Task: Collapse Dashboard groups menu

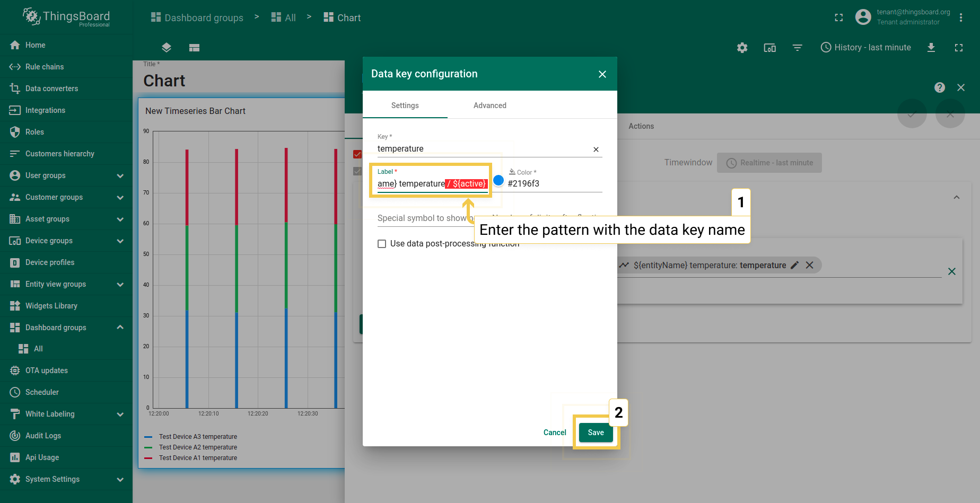Action: pyautogui.click(x=120, y=328)
